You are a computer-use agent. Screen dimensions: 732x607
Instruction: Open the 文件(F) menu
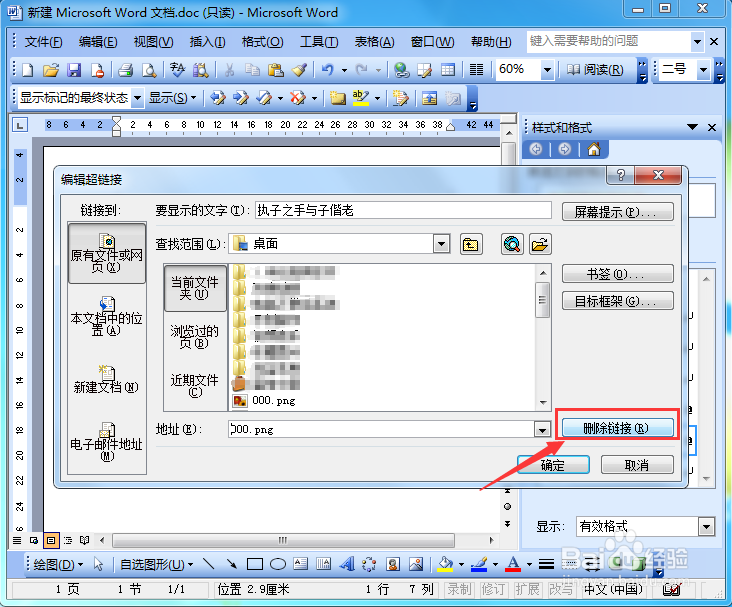(x=43, y=42)
